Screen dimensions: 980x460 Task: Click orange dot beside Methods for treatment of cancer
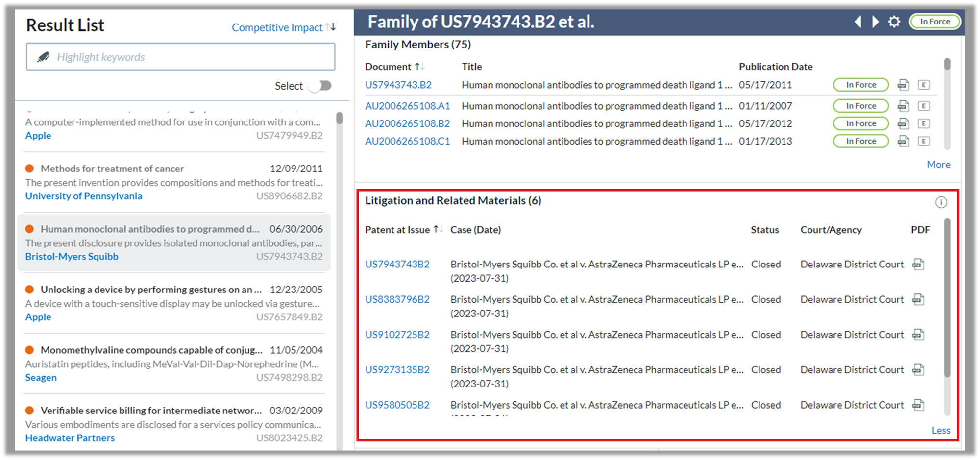coord(29,169)
